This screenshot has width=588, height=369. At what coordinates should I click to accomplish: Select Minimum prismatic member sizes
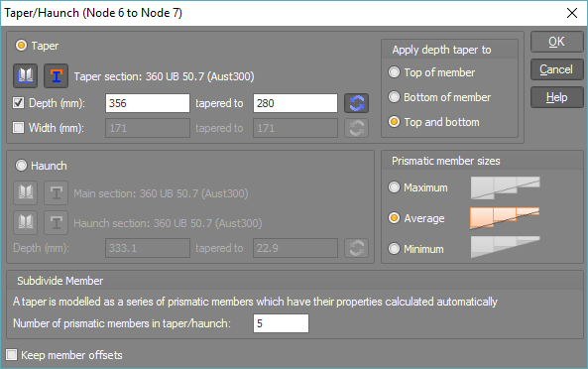coord(394,249)
